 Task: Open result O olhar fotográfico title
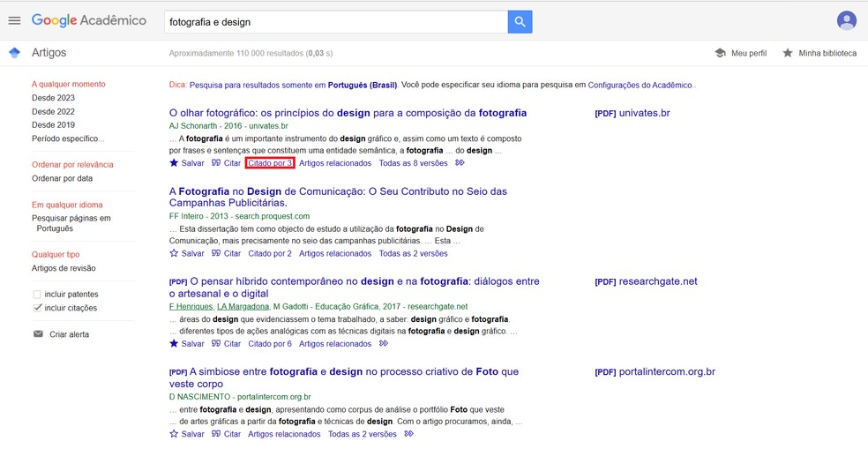(348, 113)
